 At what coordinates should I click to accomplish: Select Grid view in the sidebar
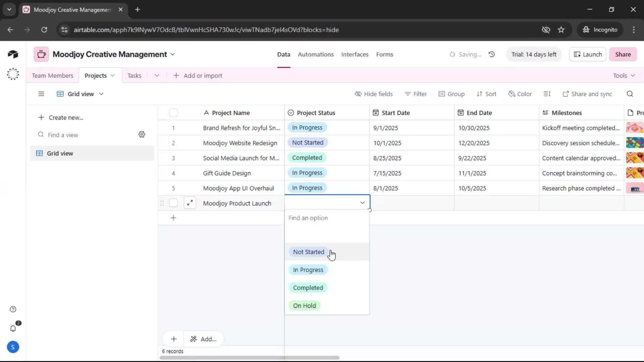[x=92, y=153]
